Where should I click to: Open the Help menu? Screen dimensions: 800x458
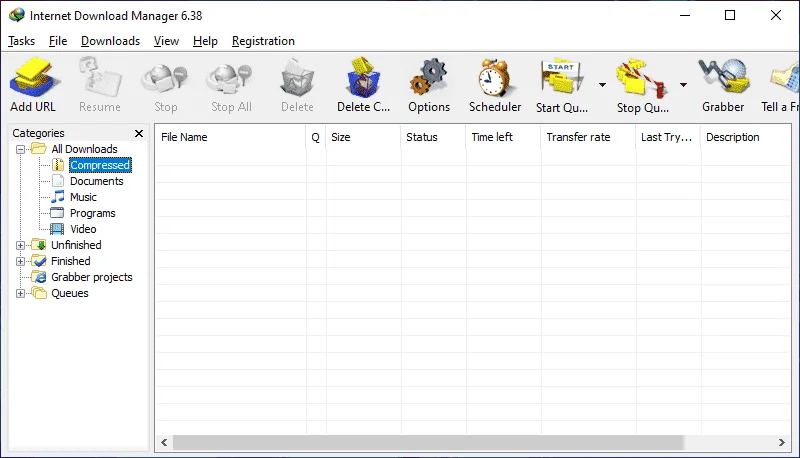[x=205, y=41]
